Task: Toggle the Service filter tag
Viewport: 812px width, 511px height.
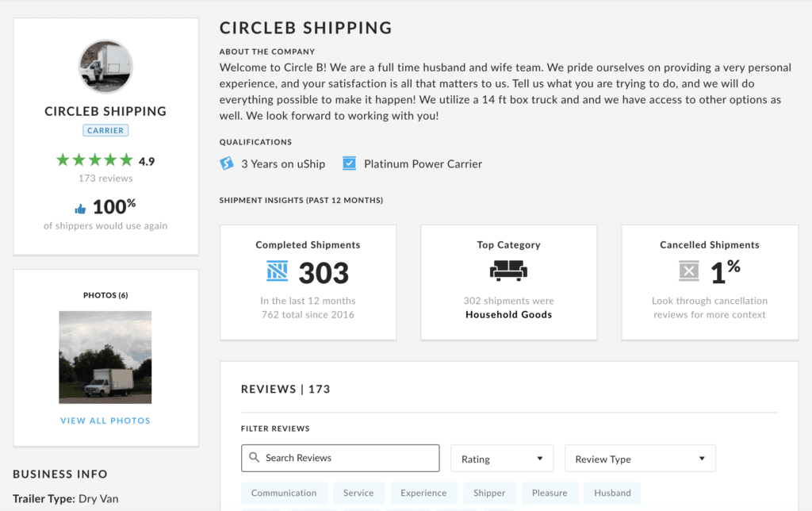Action: coord(358,493)
